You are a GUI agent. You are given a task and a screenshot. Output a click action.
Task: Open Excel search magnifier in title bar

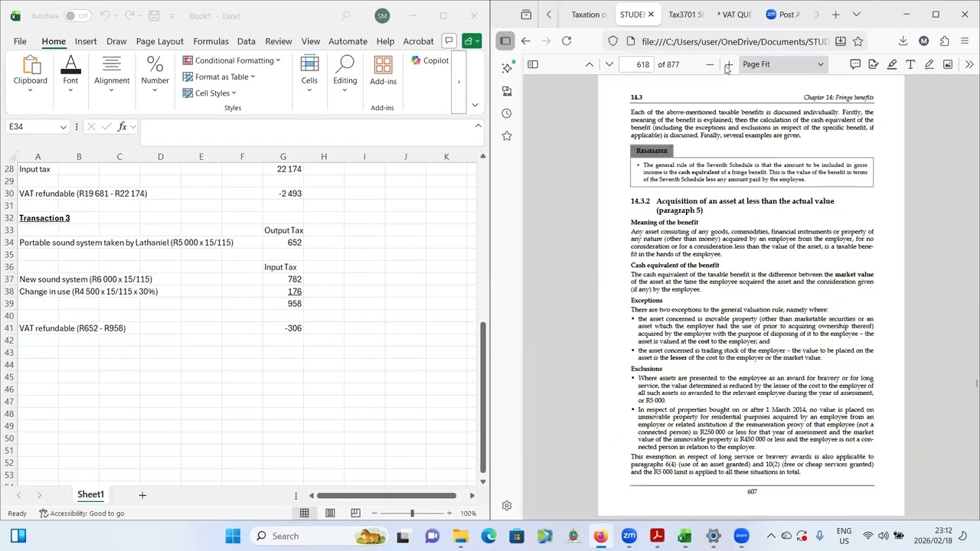346,15
